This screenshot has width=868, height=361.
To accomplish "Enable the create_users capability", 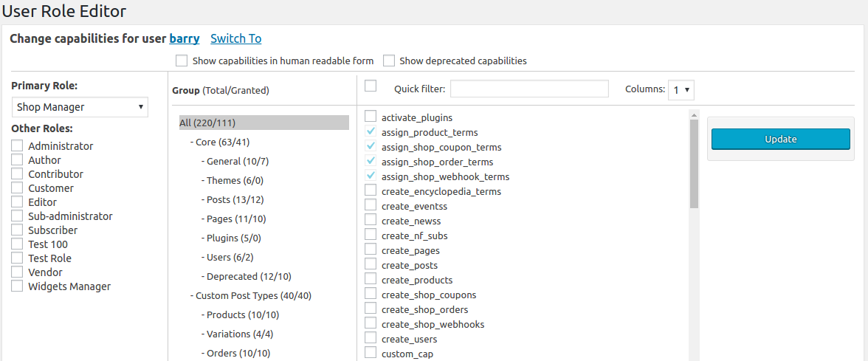I will tap(371, 338).
